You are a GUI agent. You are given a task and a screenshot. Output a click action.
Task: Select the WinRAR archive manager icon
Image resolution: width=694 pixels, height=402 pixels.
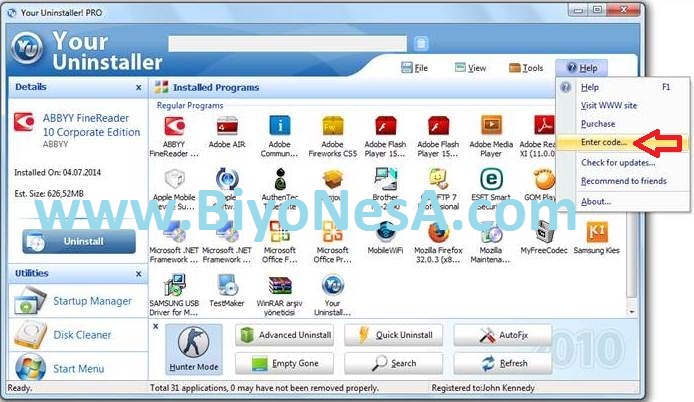pos(279,287)
